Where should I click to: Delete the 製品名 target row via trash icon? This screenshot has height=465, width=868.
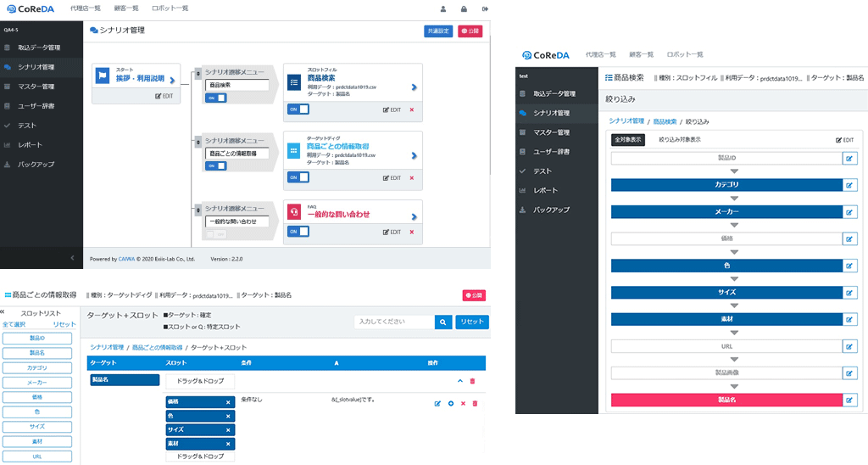pos(473,381)
